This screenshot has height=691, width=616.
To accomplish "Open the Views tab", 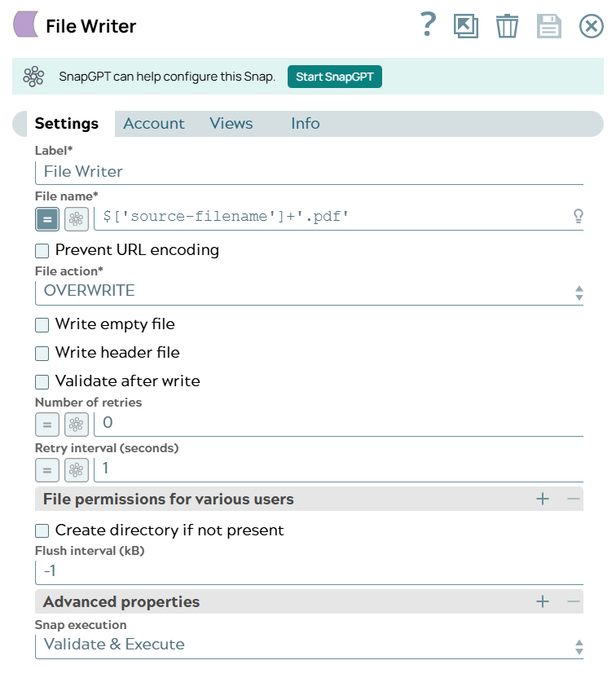I will pos(231,124).
